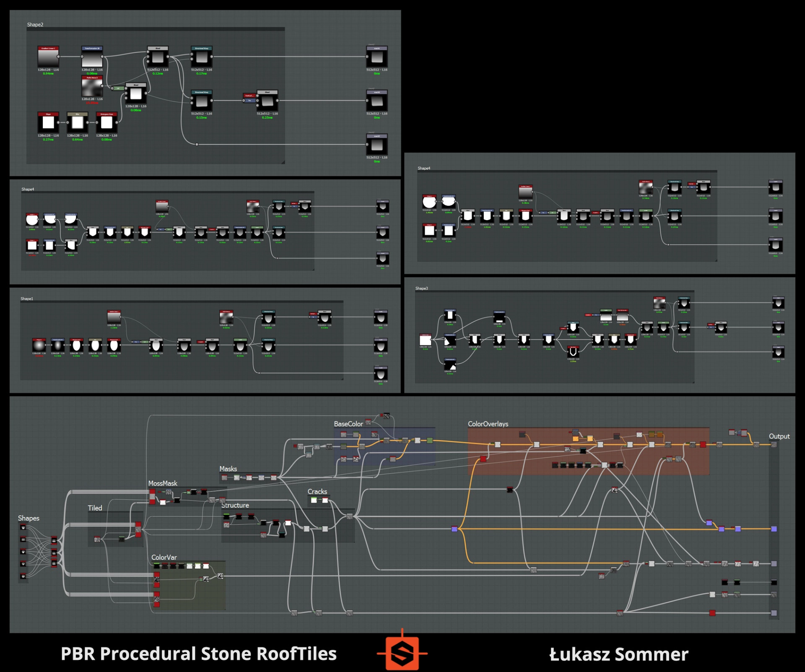Select the green Levels node in Shape2

118,88
